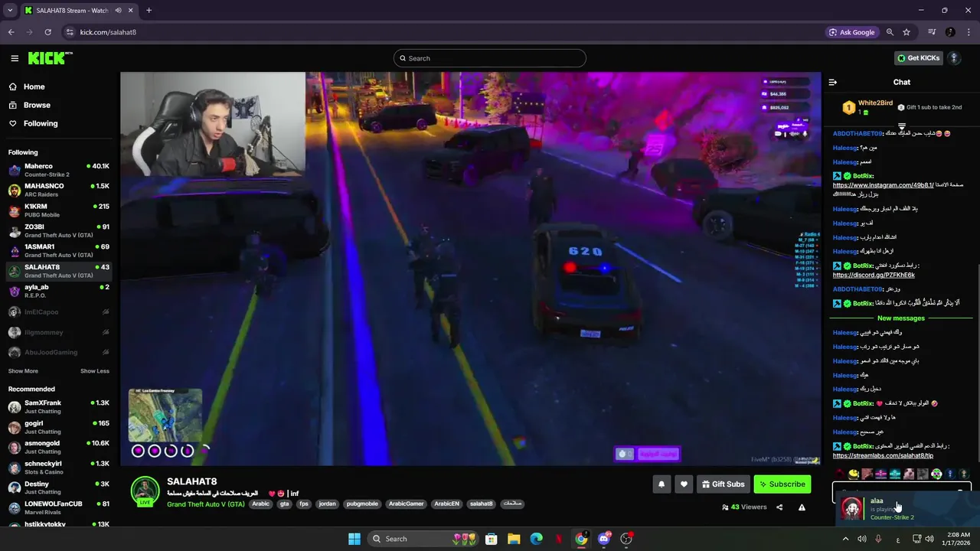This screenshot has height=551, width=980.
Task: Open ayla_ab channel in Following
Action: [58, 291]
